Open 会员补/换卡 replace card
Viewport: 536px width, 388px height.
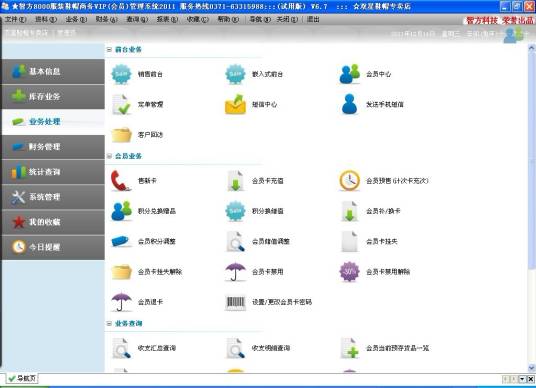click(x=370, y=211)
